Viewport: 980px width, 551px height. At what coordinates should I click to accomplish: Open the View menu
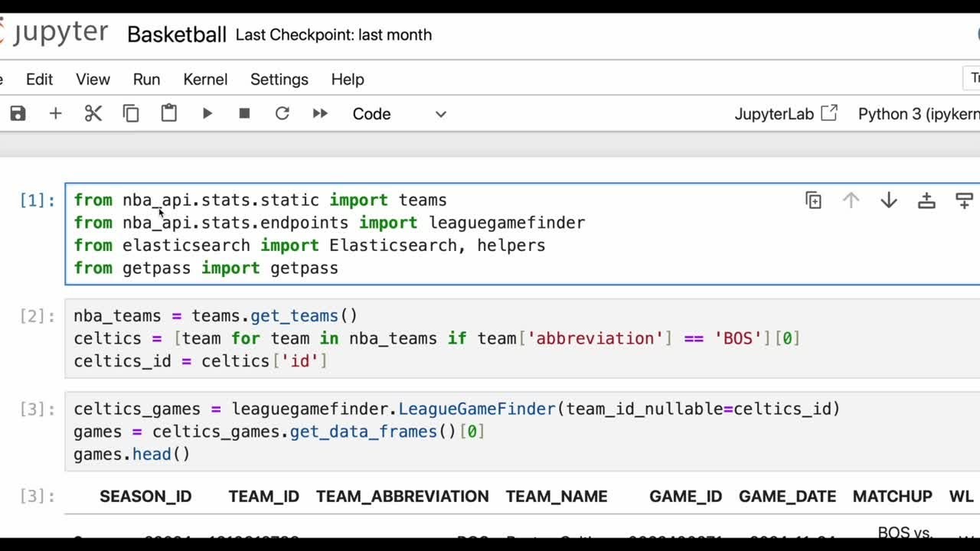(93, 80)
